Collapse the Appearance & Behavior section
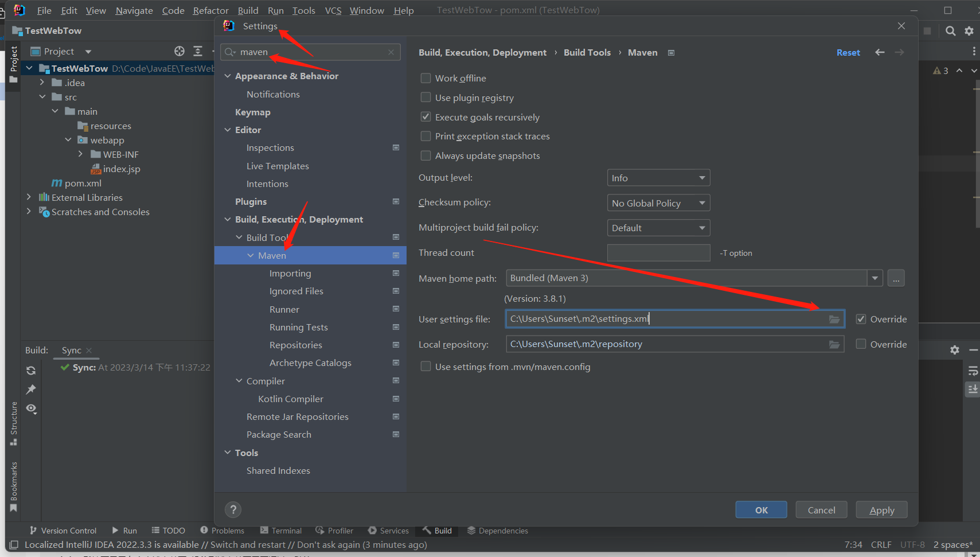This screenshot has width=980, height=557. tap(228, 76)
